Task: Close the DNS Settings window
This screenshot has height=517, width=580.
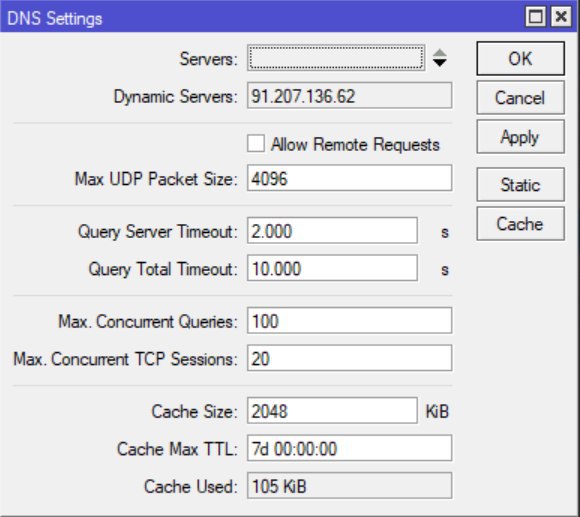Action: click(x=561, y=17)
